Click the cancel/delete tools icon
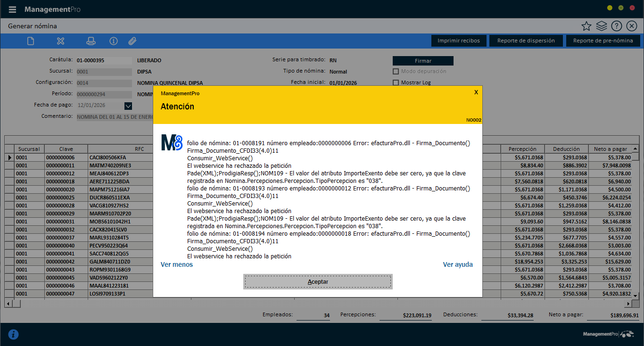 point(60,41)
